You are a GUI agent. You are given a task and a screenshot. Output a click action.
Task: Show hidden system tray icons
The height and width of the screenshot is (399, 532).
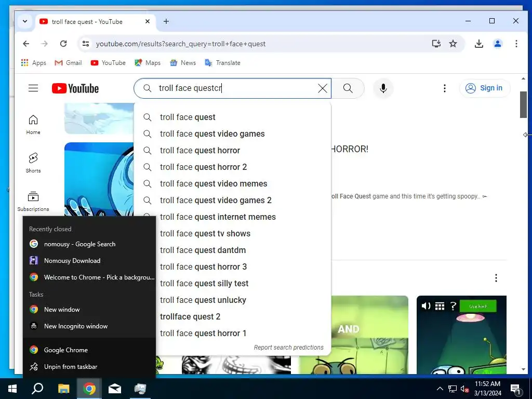click(x=440, y=389)
